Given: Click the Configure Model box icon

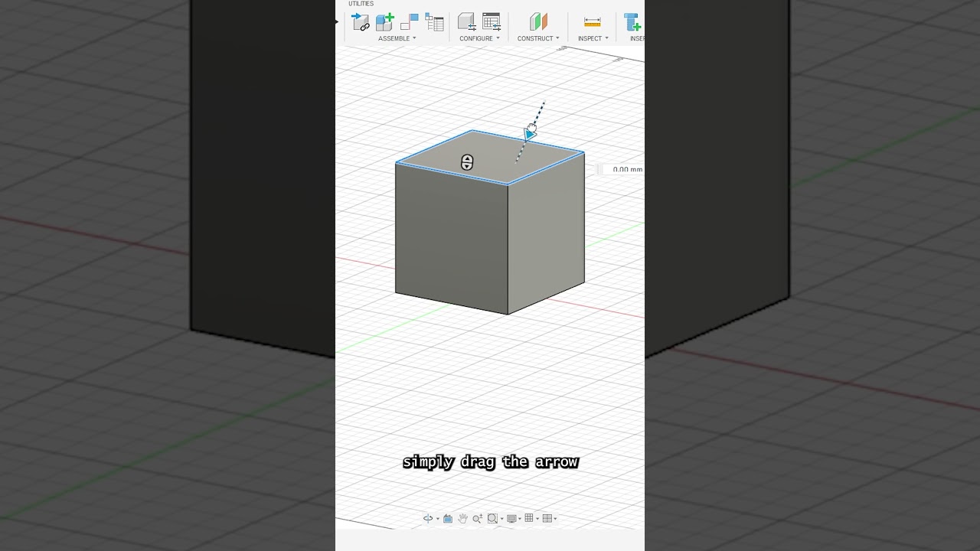Looking at the screenshot, I should 466,22.
